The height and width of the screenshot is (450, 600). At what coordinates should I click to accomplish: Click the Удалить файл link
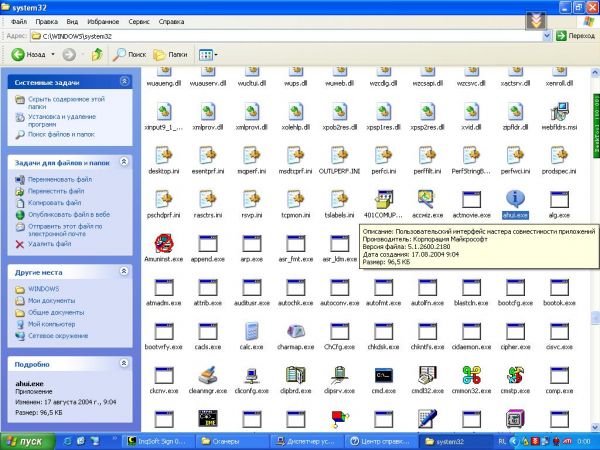coord(50,243)
